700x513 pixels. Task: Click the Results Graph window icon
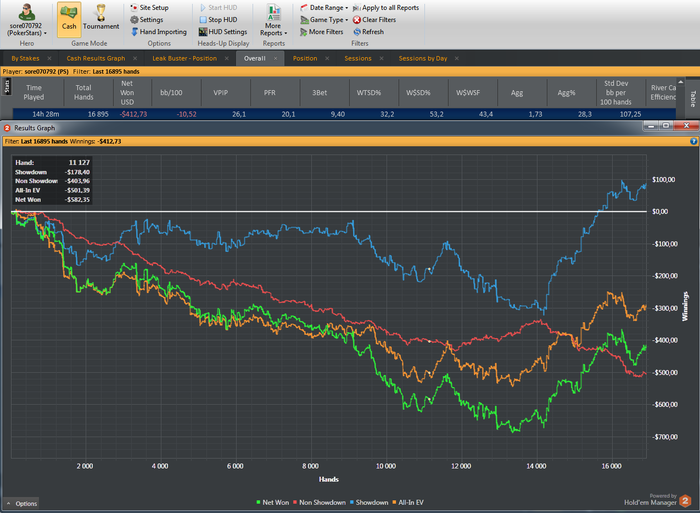click(x=7, y=128)
